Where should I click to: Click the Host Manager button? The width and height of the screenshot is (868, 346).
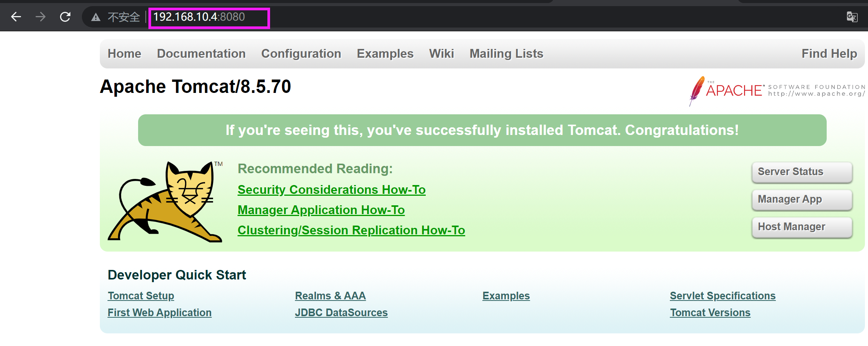point(802,227)
